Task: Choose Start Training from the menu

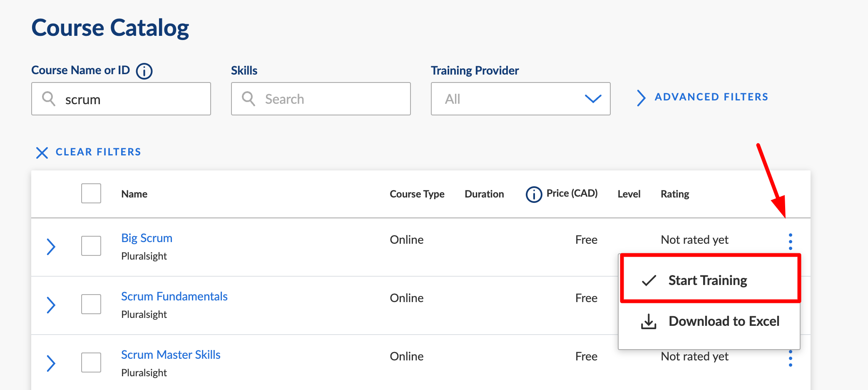Action: (x=707, y=280)
